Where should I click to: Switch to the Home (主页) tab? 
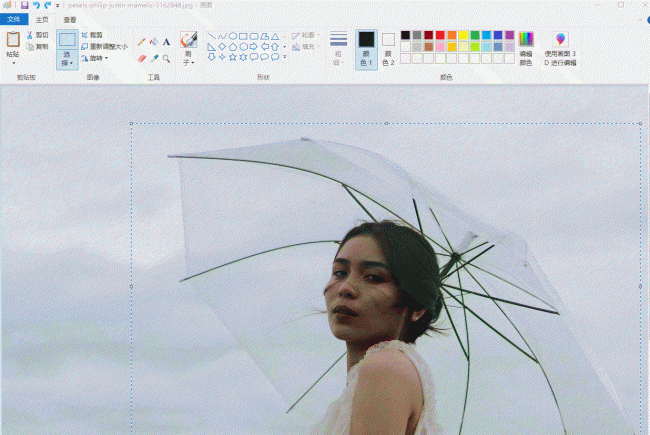(42, 19)
